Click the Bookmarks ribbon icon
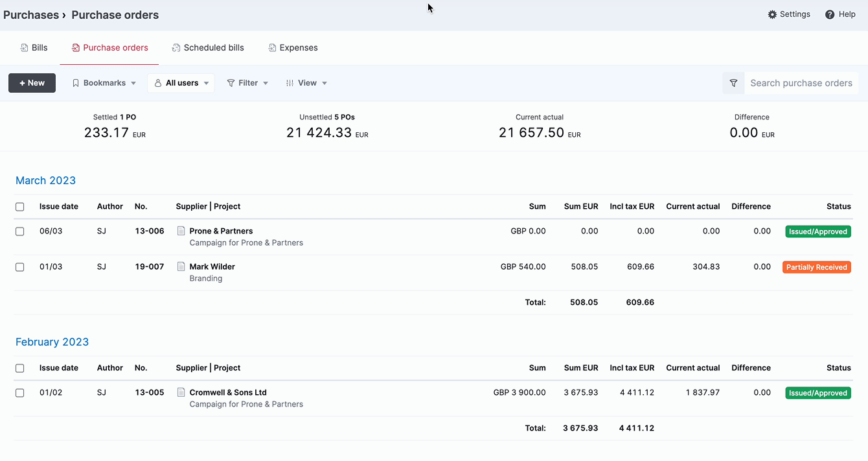This screenshot has width=868, height=461. pyautogui.click(x=76, y=83)
